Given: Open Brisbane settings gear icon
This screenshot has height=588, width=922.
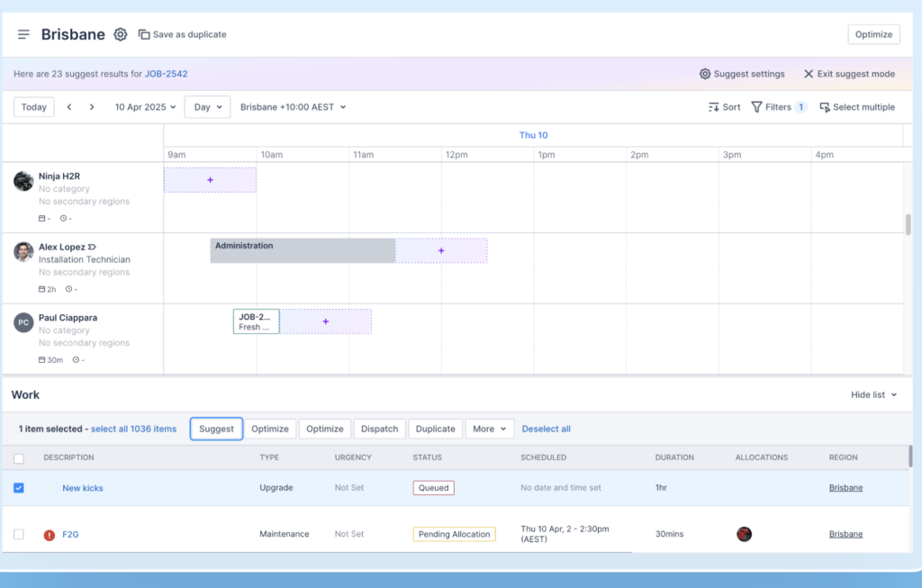Looking at the screenshot, I should point(121,35).
